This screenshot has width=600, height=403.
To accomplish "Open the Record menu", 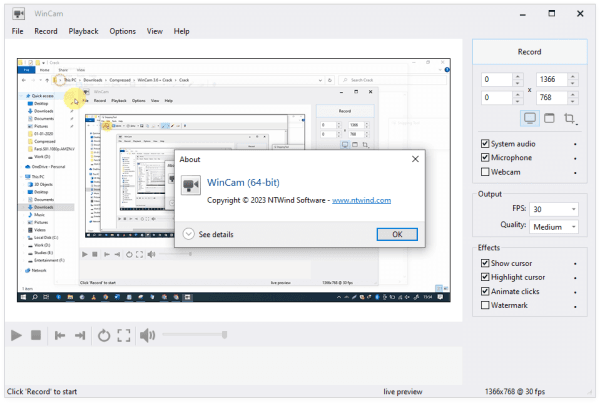I will tap(46, 31).
